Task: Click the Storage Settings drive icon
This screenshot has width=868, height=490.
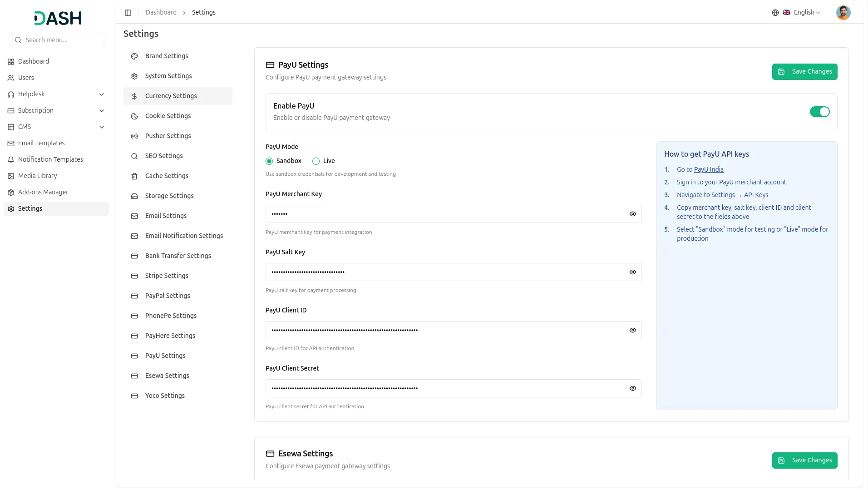Action: pos(134,196)
